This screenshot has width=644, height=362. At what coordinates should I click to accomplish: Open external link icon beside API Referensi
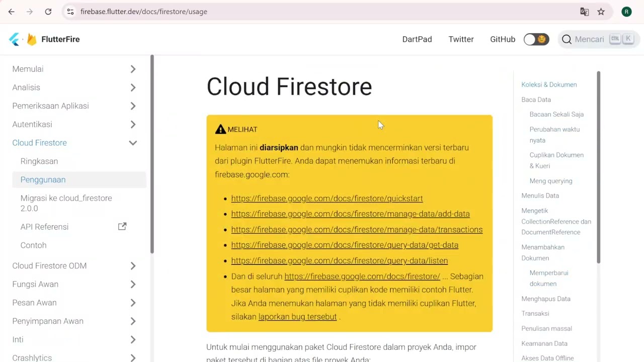click(x=122, y=227)
